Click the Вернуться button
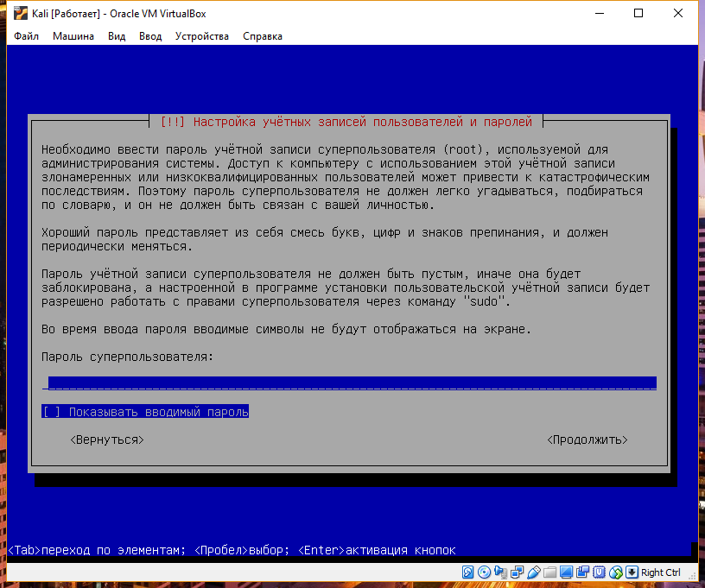705x588 pixels. [107, 439]
